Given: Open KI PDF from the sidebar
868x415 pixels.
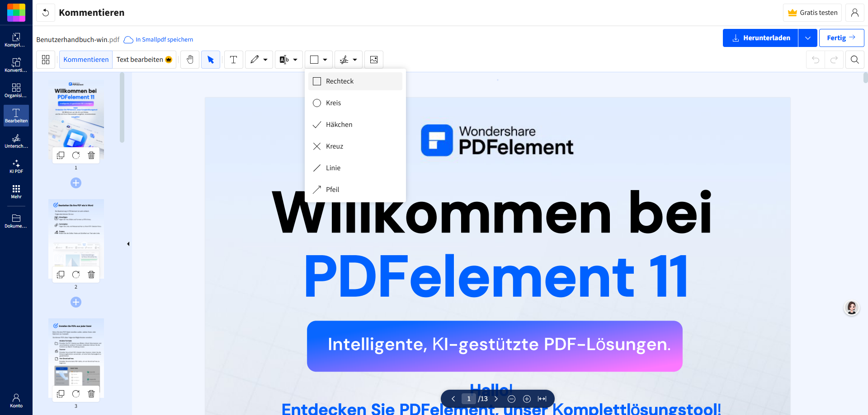Looking at the screenshot, I should pos(16,167).
